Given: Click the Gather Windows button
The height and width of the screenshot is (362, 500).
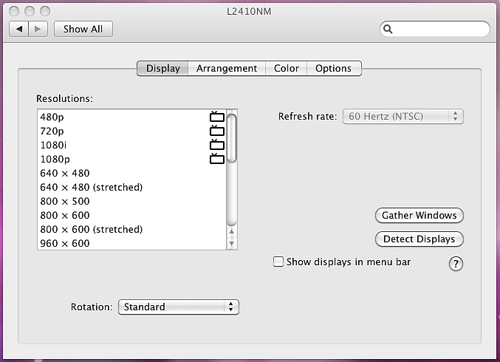Looking at the screenshot, I should pos(419,215).
